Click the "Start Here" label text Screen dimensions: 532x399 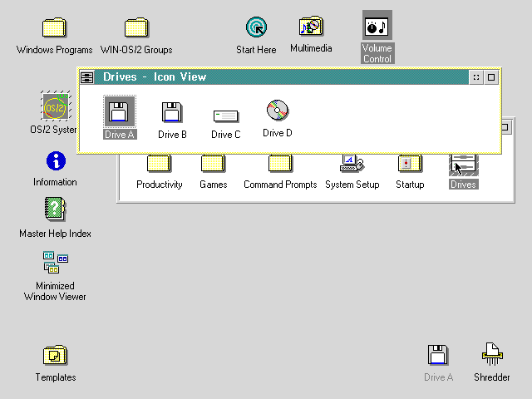256,50
